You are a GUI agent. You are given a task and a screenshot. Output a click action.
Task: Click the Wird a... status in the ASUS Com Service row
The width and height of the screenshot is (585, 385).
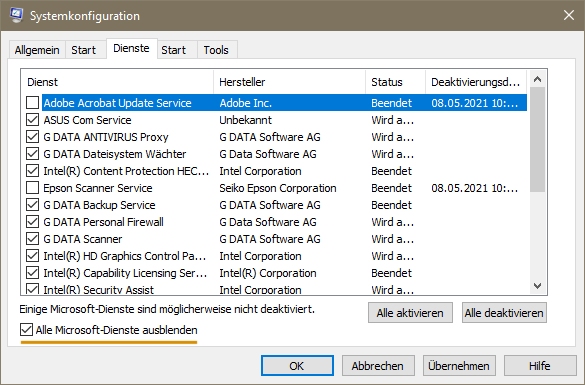click(392, 120)
